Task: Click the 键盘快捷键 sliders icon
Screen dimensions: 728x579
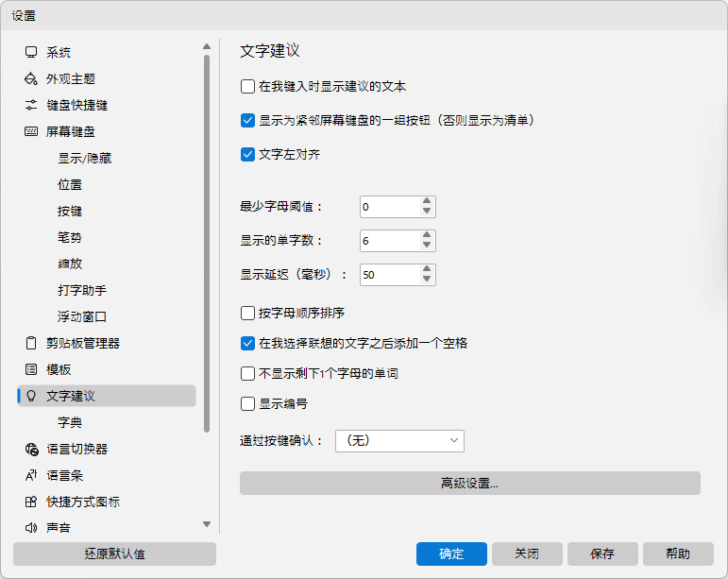Action: 31,106
